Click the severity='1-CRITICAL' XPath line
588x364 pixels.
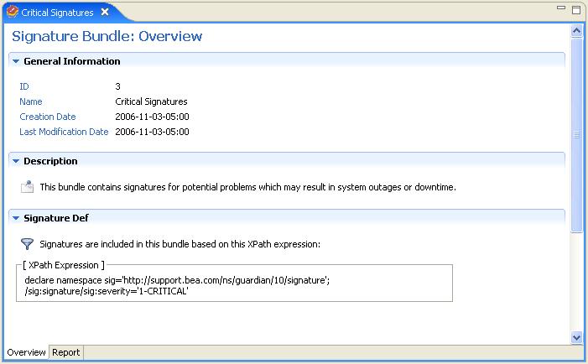(107, 291)
